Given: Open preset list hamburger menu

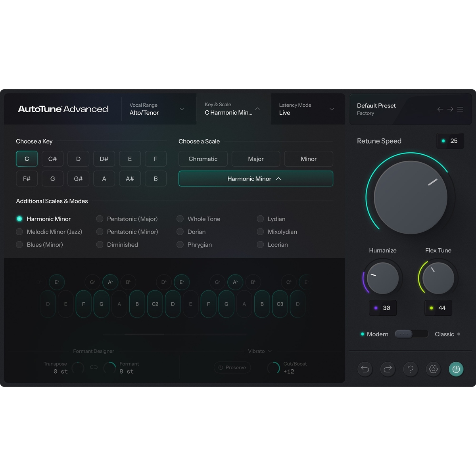Looking at the screenshot, I should [x=460, y=109].
